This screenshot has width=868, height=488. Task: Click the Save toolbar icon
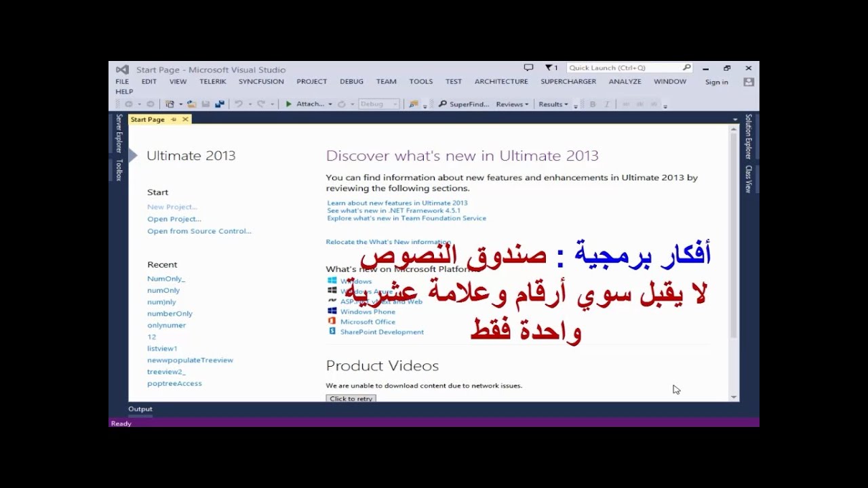(x=205, y=104)
